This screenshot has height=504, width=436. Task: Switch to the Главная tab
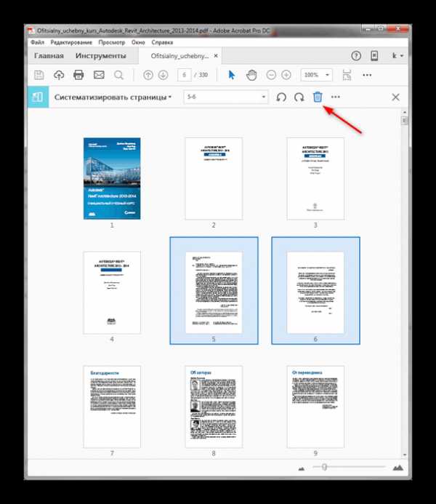[x=49, y=56]
